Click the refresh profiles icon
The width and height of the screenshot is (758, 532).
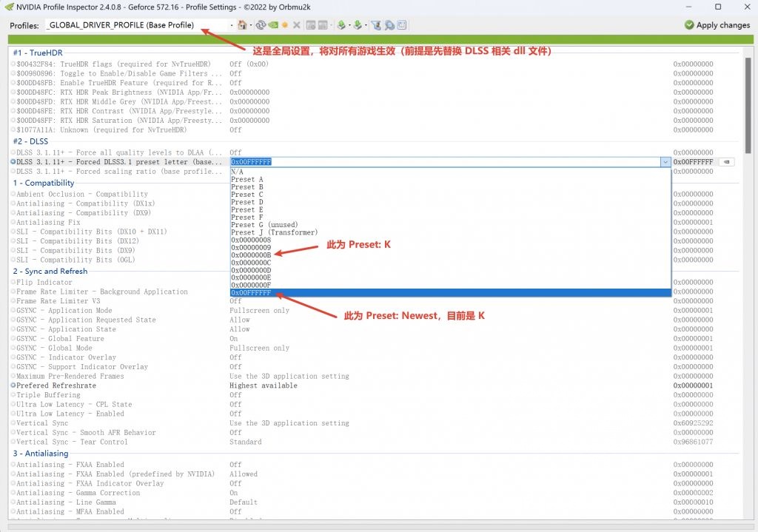pos(261,24)
